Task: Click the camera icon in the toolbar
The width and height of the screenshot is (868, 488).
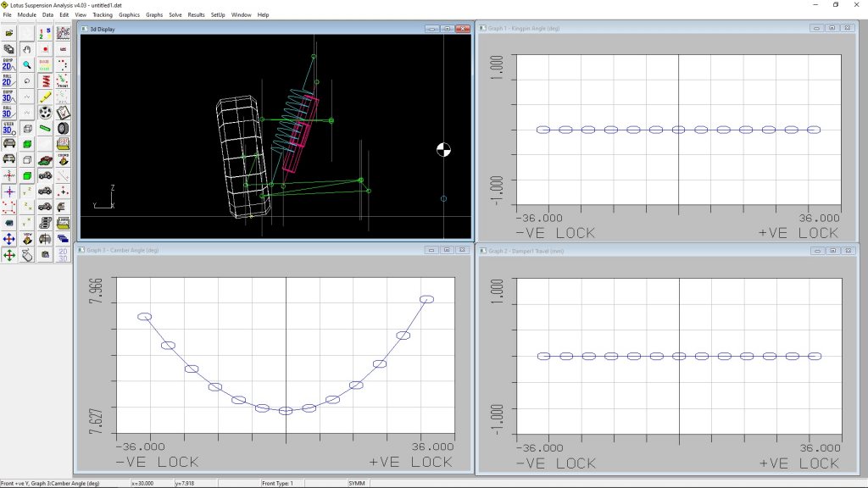Action: click(x=45, y=255)
